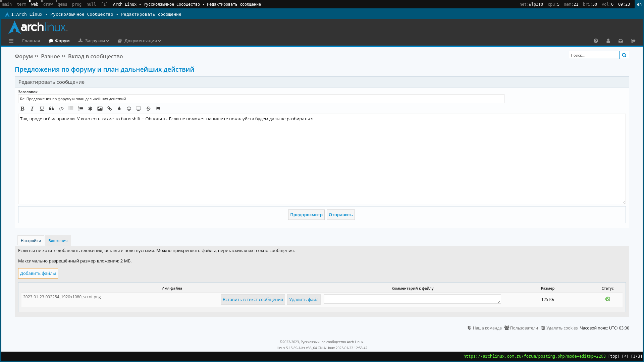644x362 pixels.
Task: Apply strikethrough formatting
Action: (x=148, y=109)
